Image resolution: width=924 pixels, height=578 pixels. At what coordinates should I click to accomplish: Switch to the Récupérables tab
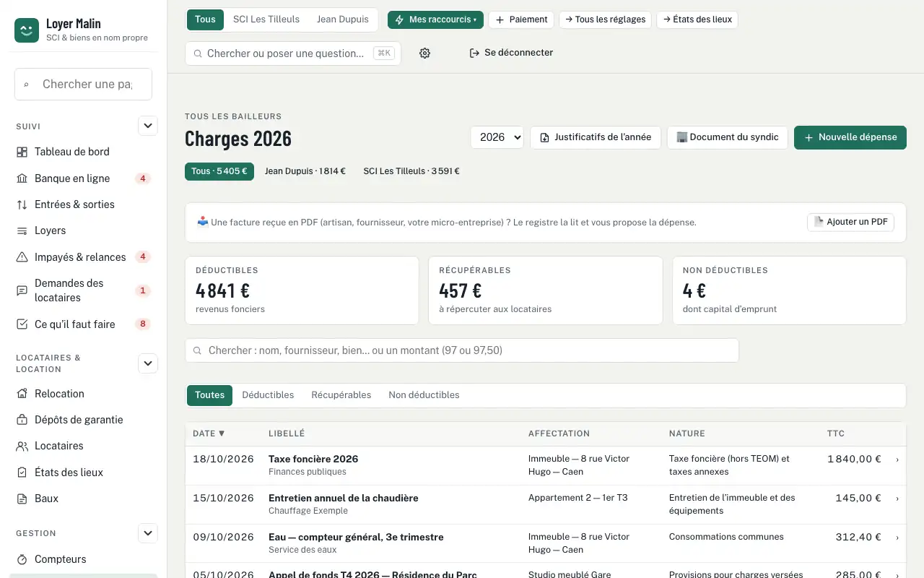click(x=341, y=395)
